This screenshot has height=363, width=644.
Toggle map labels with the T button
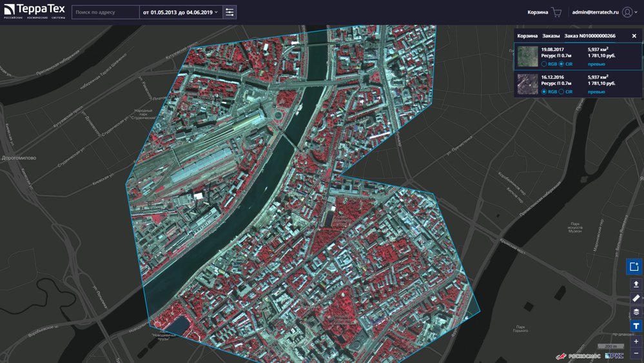(x=636, y=326)
